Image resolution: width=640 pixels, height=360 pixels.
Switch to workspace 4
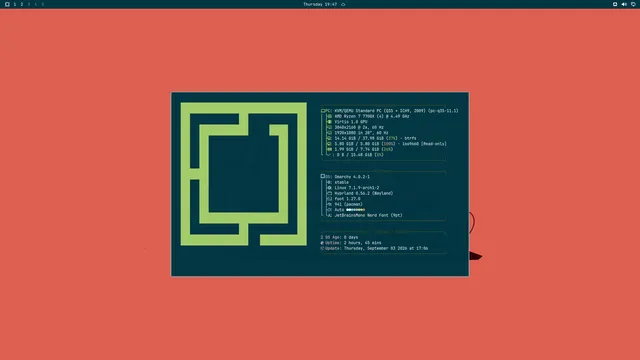point(36,4)
